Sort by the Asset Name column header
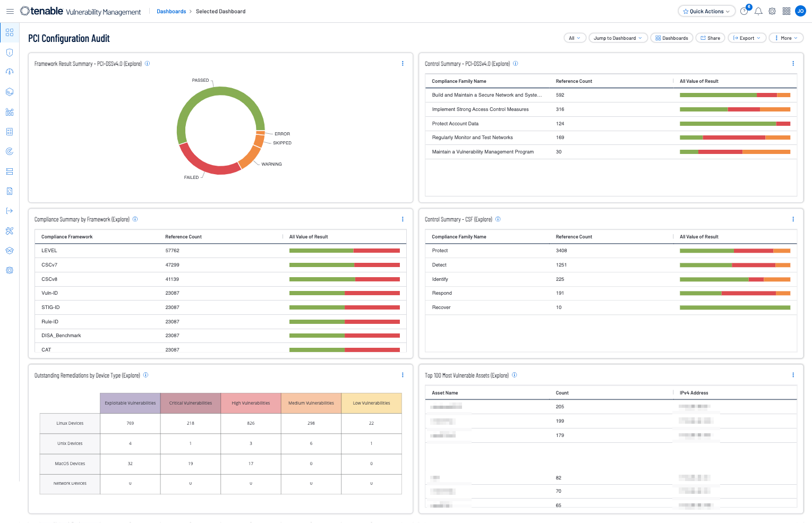This screenshot has width=812, height=523. [445, 393]
